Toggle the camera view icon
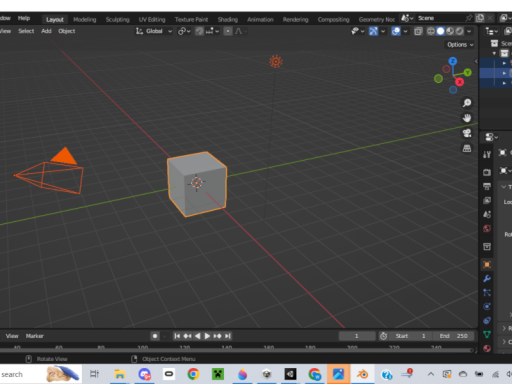This screenshot has height=384, width=512. tap(467, 133)
